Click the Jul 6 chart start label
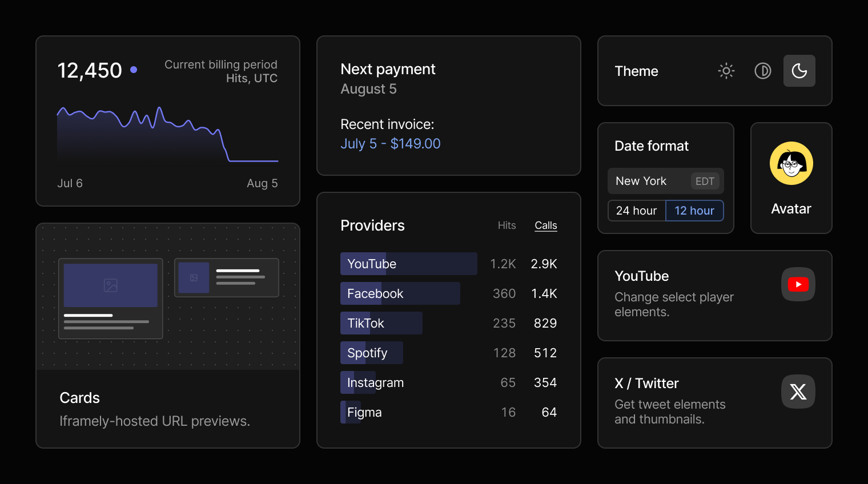Screen dimensions: 868x484 pos(70,183)
